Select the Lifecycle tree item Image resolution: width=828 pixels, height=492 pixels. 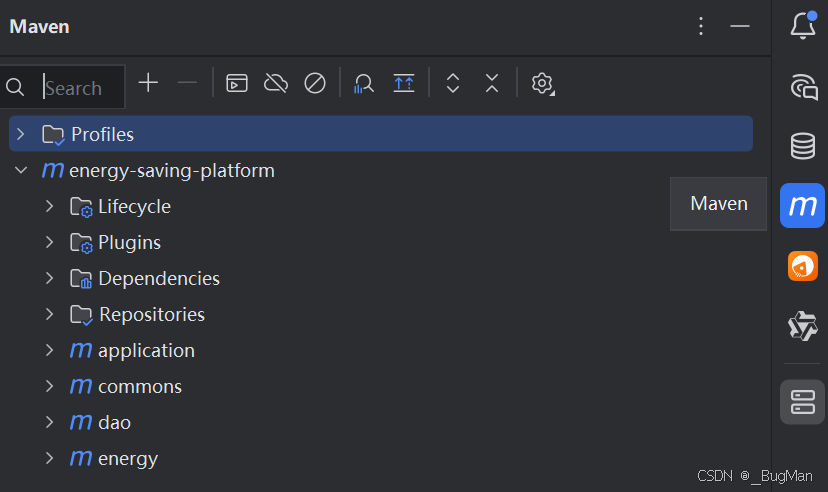pos(134,207)
